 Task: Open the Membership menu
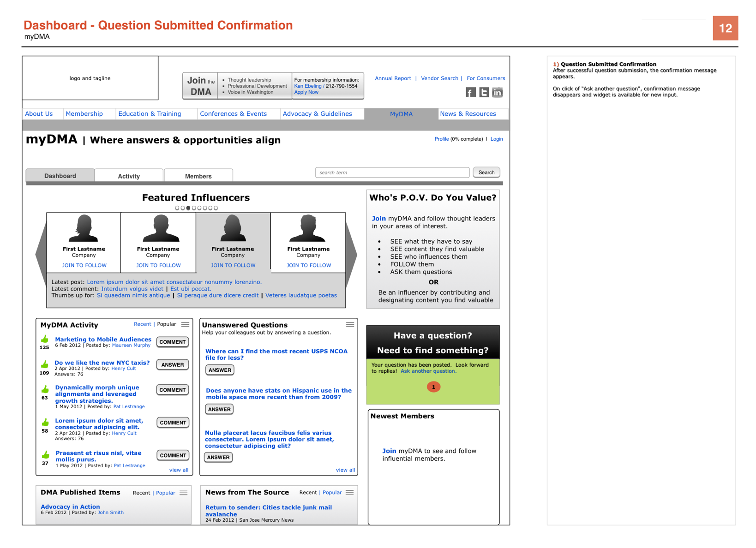(x=84, y=114)
